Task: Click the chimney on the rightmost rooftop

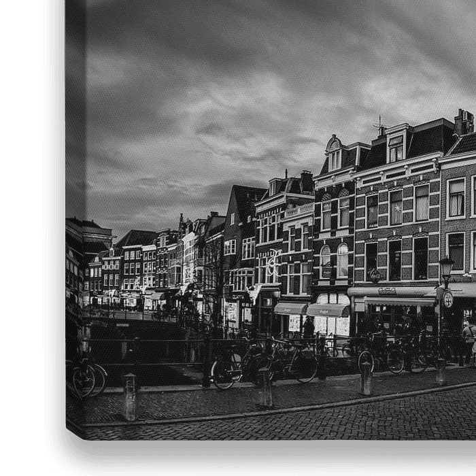Action: (x=464, y=122)
